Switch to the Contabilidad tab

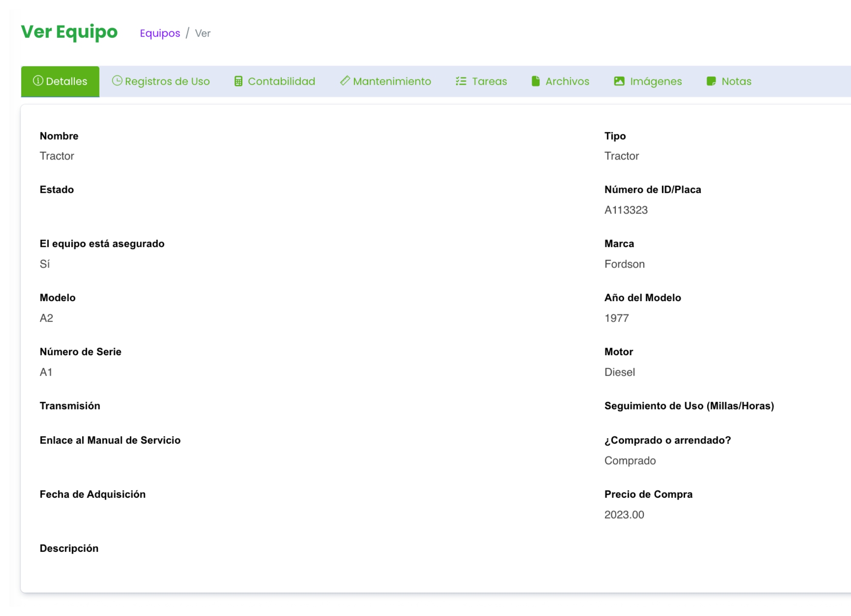tap(281, 81)
